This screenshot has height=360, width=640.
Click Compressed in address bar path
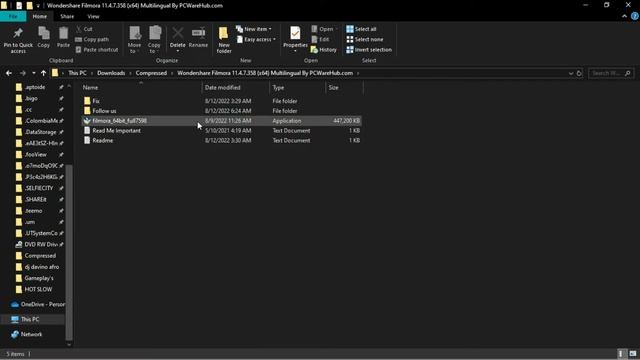coord(151,73)
